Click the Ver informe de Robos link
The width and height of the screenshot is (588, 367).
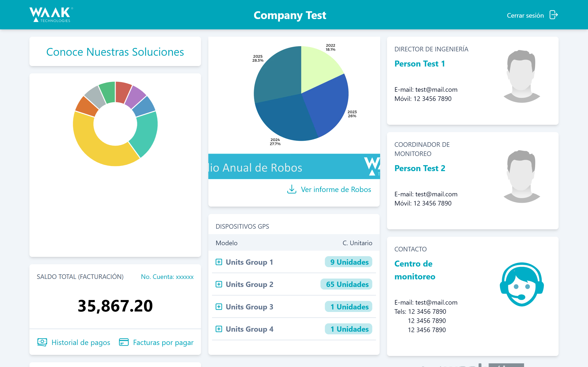pos(336,189)
